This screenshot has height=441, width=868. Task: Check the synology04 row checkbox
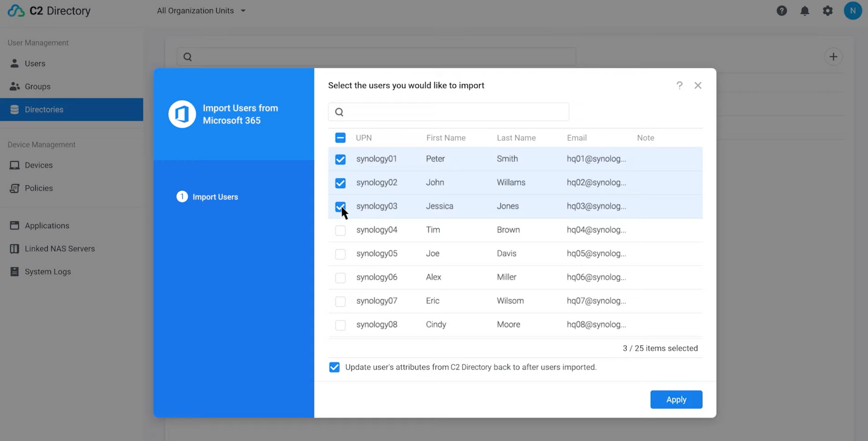tap(340, 230)
